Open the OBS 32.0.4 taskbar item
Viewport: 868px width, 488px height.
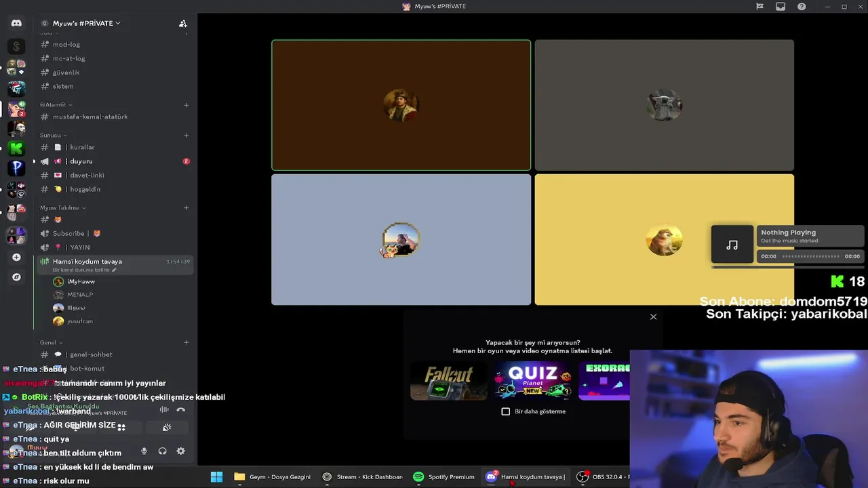click(x=602, y=477)
